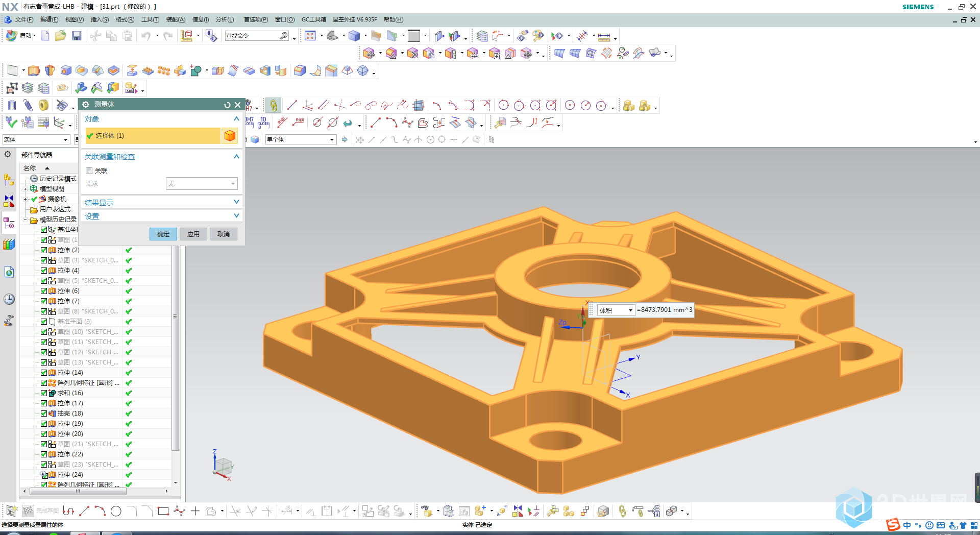Open the Assembly Navigator sidebar icon
The height and width of the screenshot is (535, 980).
[x=9, y=180]
